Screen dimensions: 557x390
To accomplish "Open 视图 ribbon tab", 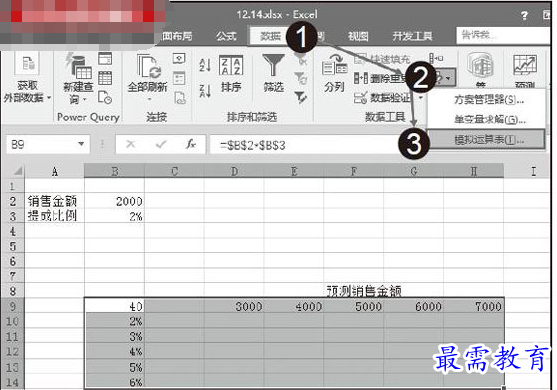I will (x=358, y=36).
